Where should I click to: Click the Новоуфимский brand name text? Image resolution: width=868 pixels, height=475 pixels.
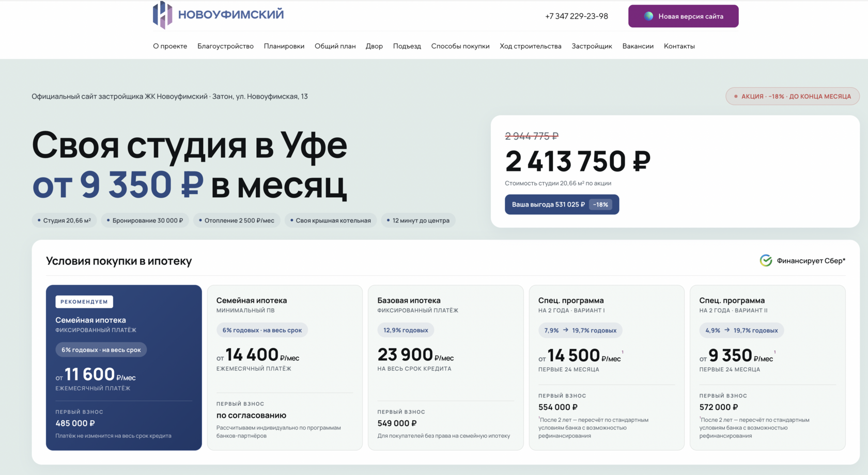coord(231,14)
